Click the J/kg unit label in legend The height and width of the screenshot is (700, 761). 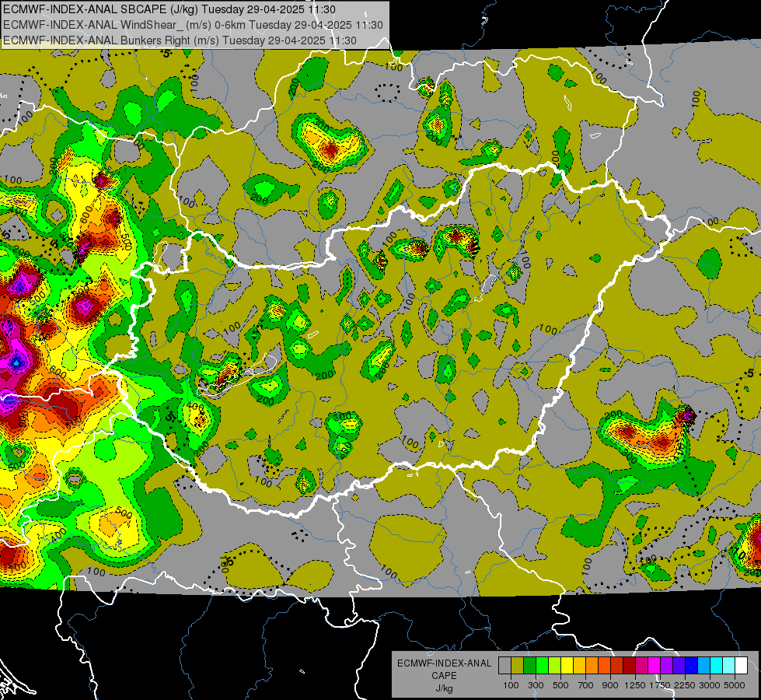pos(444,688)
